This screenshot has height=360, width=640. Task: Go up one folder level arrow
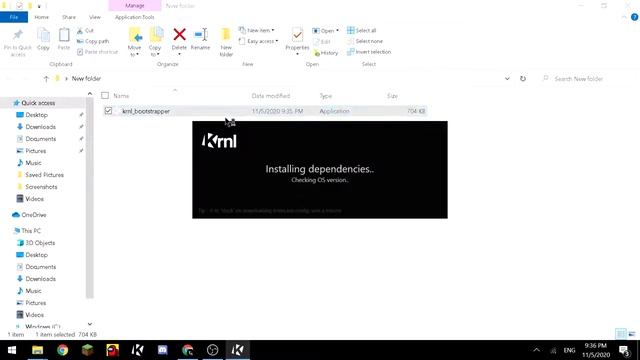point(46,79)
